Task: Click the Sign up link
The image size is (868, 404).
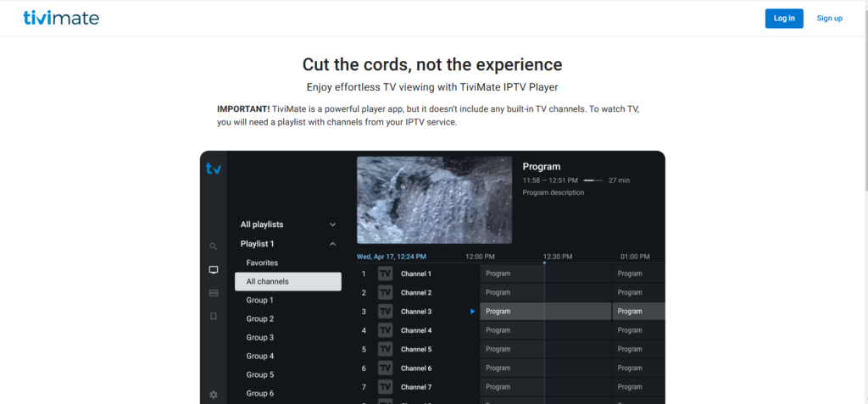Action: [829, 19]
